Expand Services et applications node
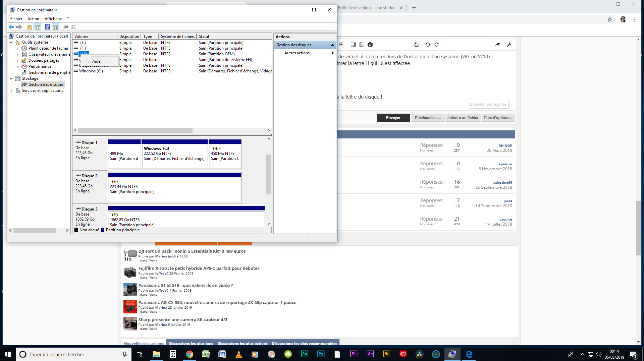The width and height of the screenshot is (644, 361). pos(11,91)
